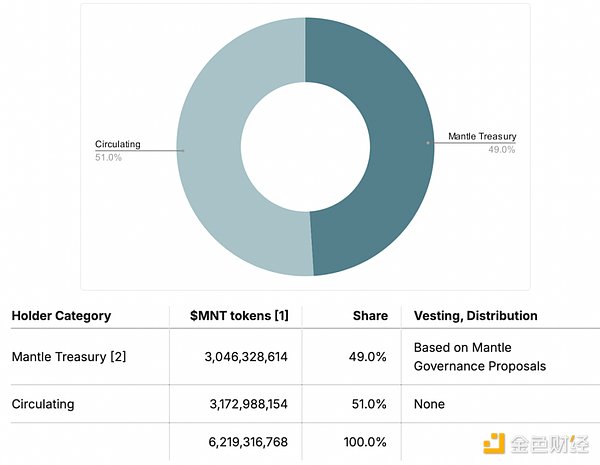Image resolution: width=600 pixels, height=465 pixels.
Task: Click the Mantle Treasury dark teal segment
Action: click(390, 140)
